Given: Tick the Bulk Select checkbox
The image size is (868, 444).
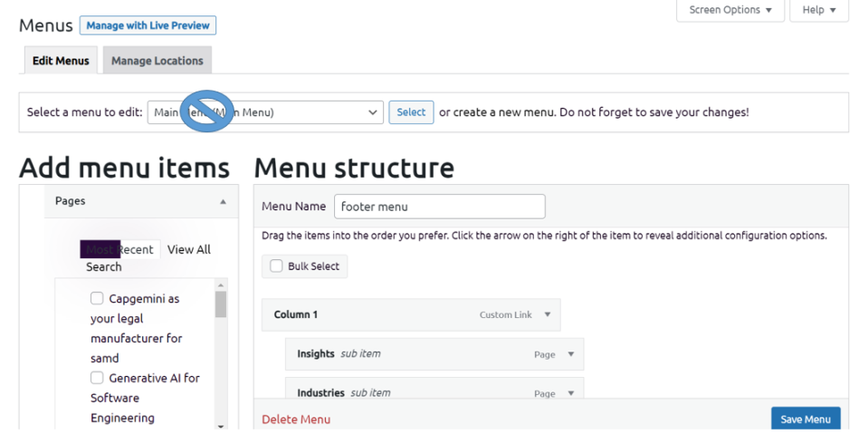Looking at the screenshot, I should point(277,266).
